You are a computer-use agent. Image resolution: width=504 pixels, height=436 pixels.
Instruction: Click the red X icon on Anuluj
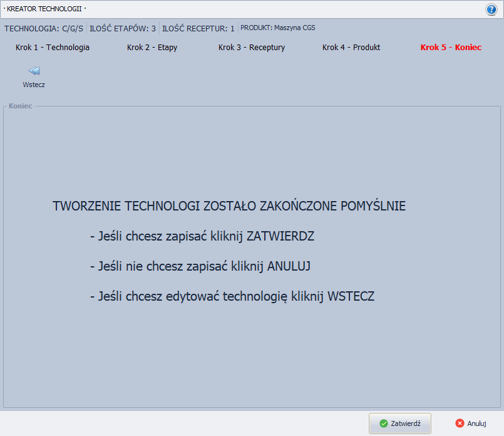pos(460,423)
